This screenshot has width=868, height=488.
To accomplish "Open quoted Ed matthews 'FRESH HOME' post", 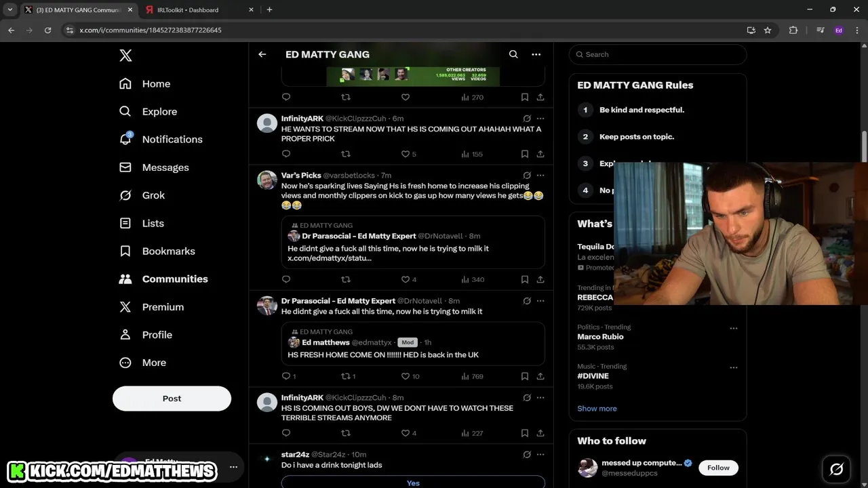I will [413, 344].
